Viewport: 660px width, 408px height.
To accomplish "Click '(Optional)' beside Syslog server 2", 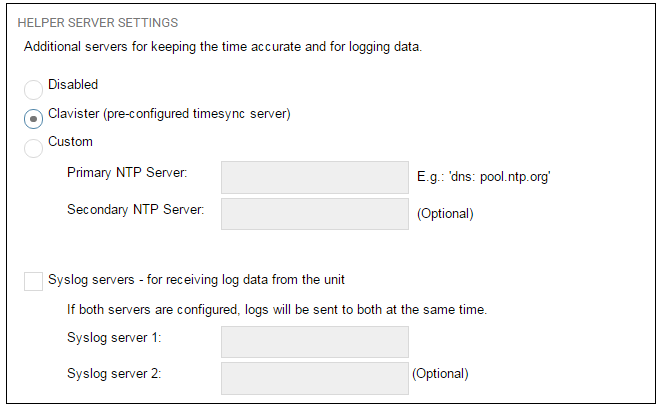I will (x=440, y=374).
